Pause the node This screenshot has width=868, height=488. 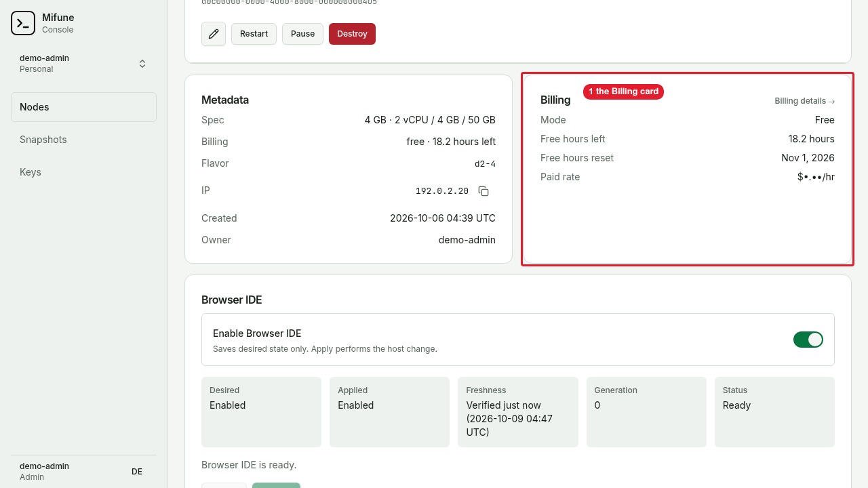pyautogui.click(x=302, y=34)
